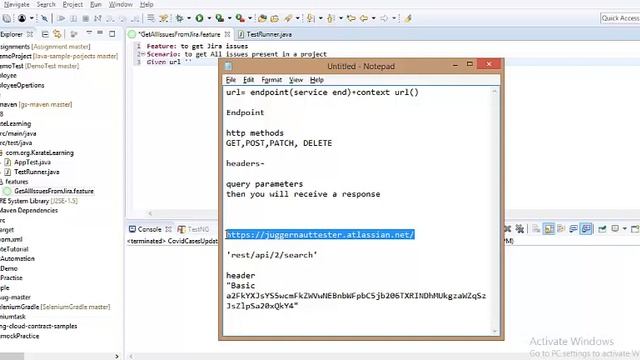Open the Notepad File menu
Image resolution: width=640 pixels, height=360 pixels.
point(231,80)
